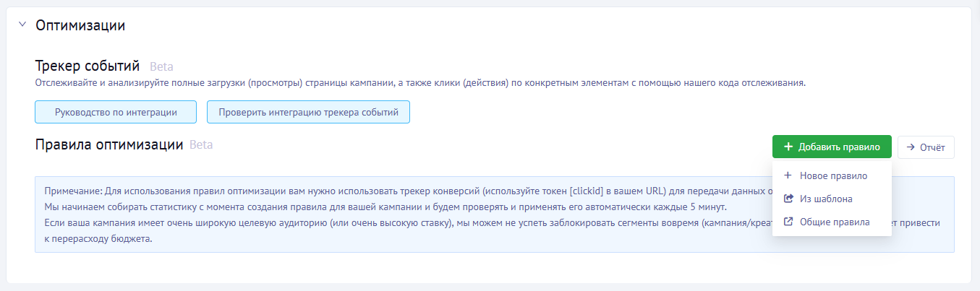980x291 pixels.
Task: Click the plus icon next to Новое правило
Action: coord(787,175)
